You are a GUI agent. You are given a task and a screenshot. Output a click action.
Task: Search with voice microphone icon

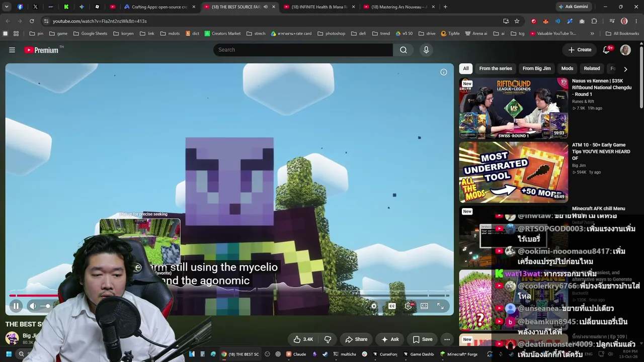426,50
